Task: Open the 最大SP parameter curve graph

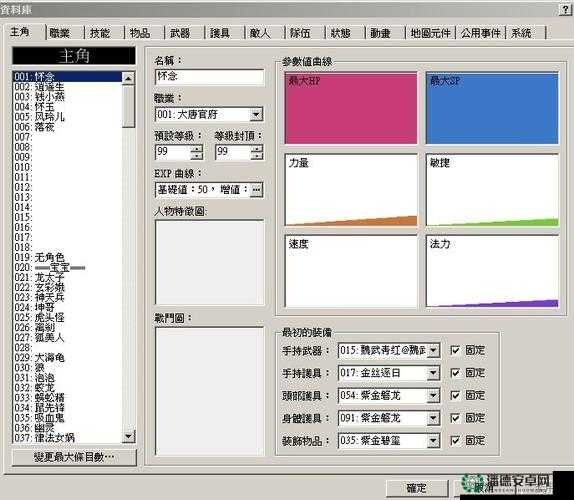Action: pyautogui.click(x=492, y=108)
